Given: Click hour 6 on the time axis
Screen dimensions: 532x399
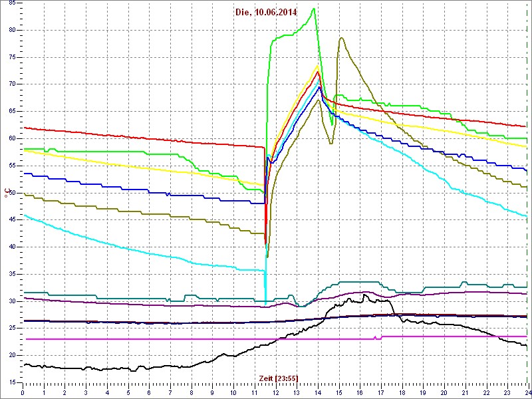Looking at the screenshot, I should click(x=149, y=392).
